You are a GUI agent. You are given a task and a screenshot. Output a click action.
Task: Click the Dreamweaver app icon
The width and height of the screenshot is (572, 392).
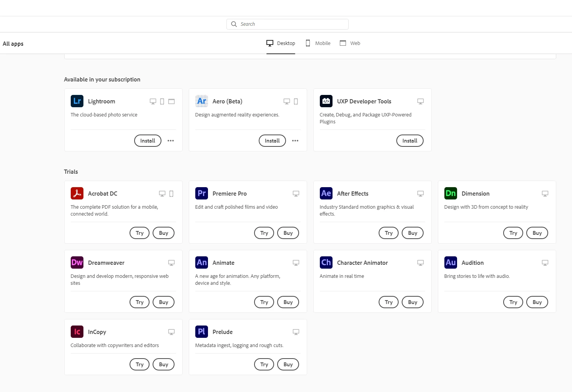(x=77, y=262)
